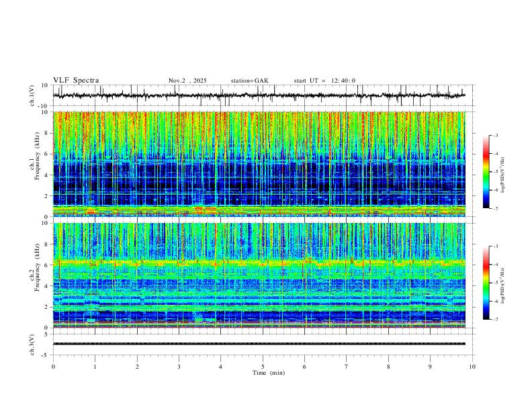Click the 10 kHz tick on ch.2 axis
Viewport: 532px width, 411px height.
tap(45, 223)
